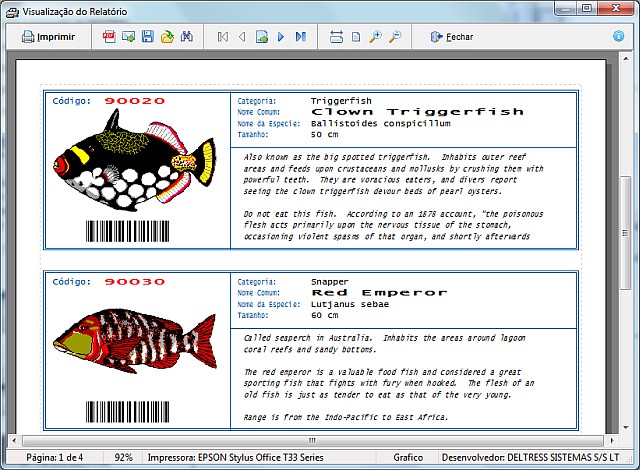
Task: Open the binoculars search tool
Action: click(x=187, y=37)
